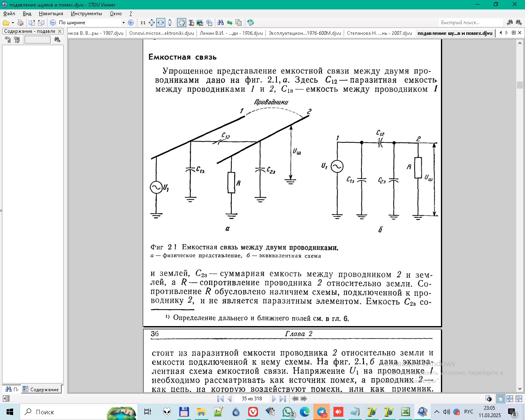
Task: Open the Файл menu
Action: [x=9, y=14]
